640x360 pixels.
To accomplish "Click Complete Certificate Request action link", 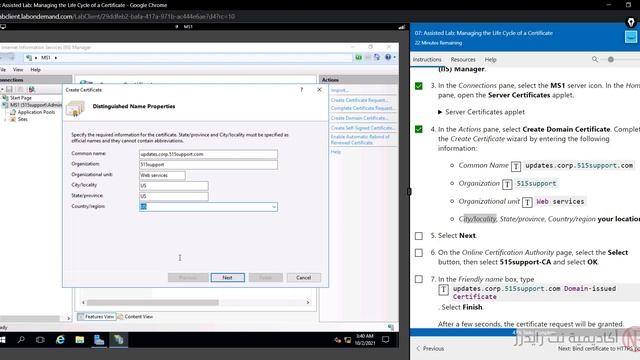I will click(362, 108).
